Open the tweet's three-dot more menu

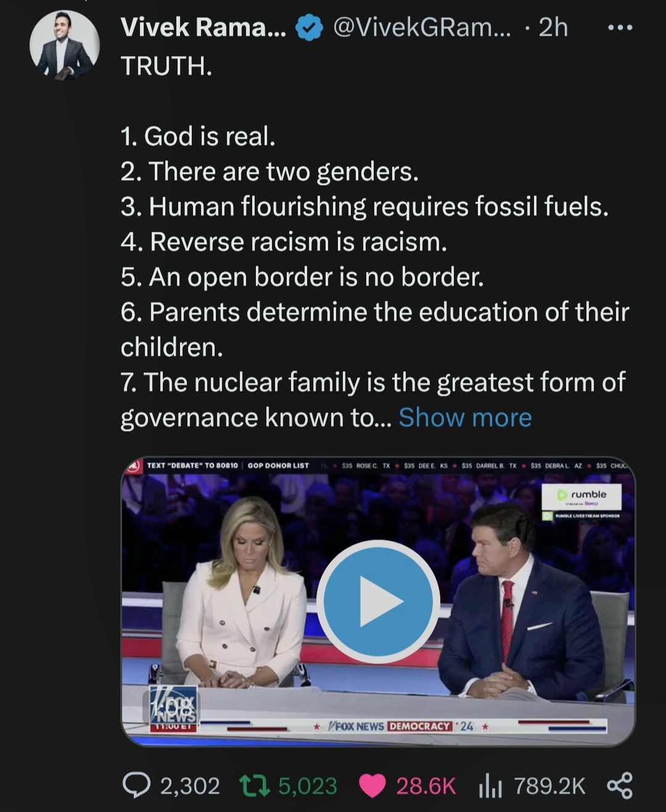pos(620,28)
